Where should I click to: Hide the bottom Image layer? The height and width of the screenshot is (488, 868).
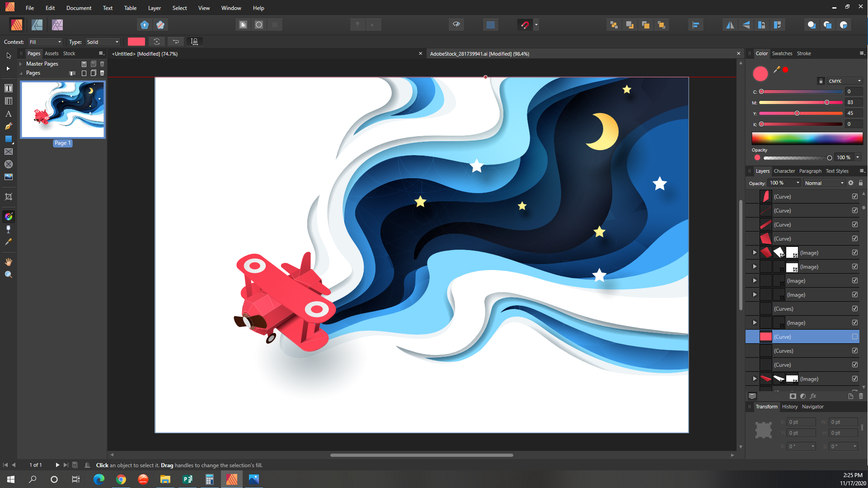coord(855,379)
